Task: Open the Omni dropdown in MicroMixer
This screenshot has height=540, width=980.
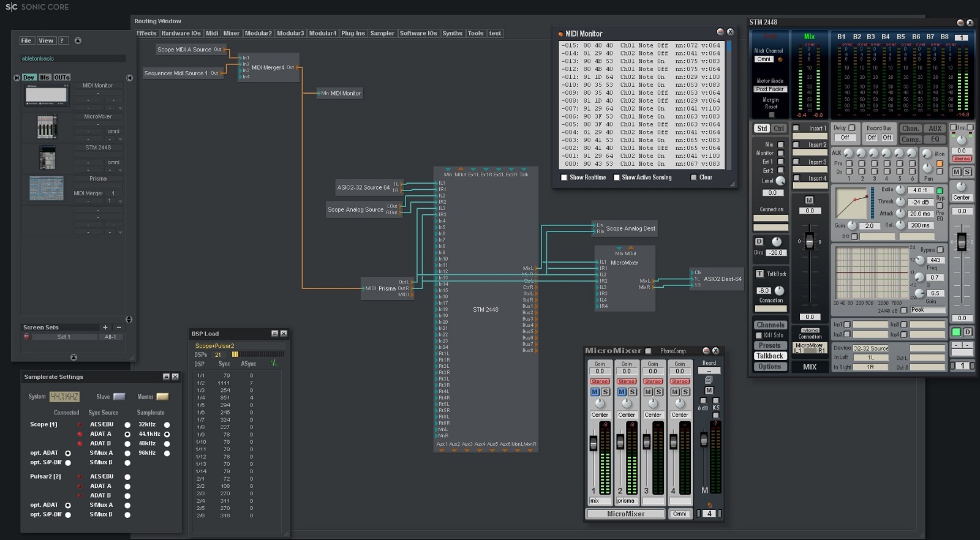Action: [x=680, y=514]
